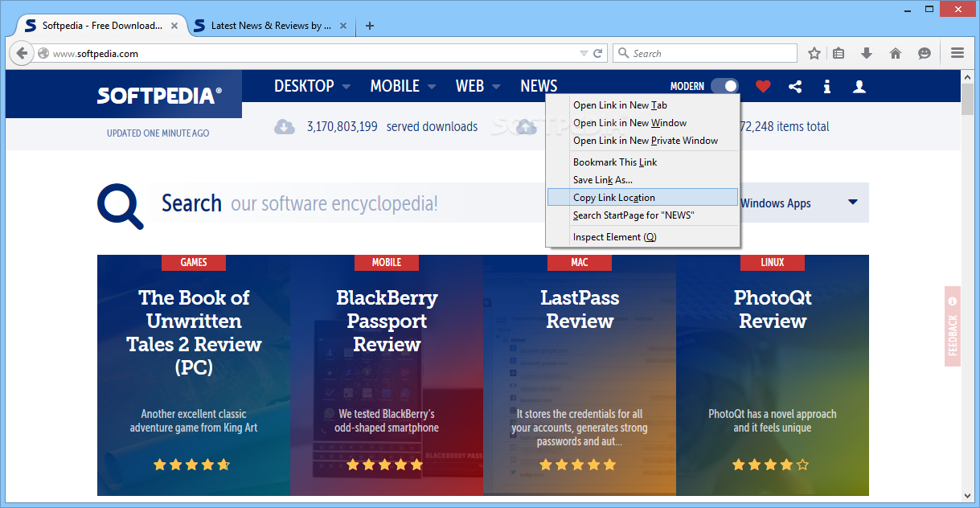
Task: Click the red heart favorites icon
Action: pos(763,86)
